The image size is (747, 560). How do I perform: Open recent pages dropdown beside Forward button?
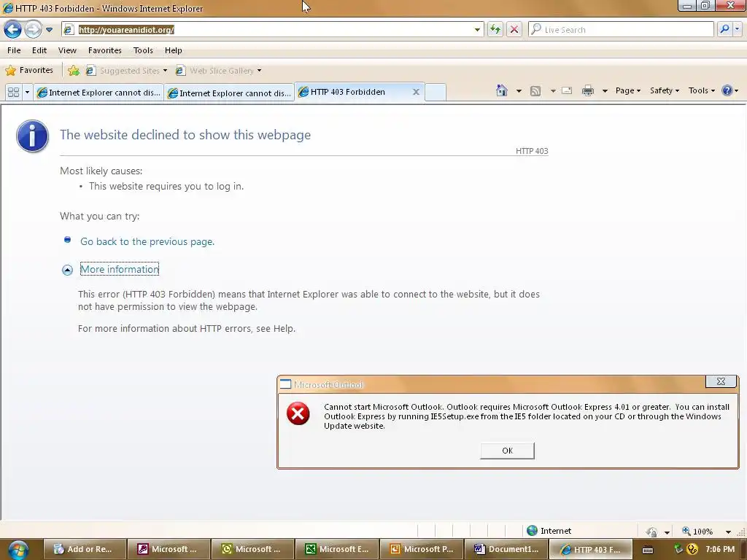pos(49,29)
